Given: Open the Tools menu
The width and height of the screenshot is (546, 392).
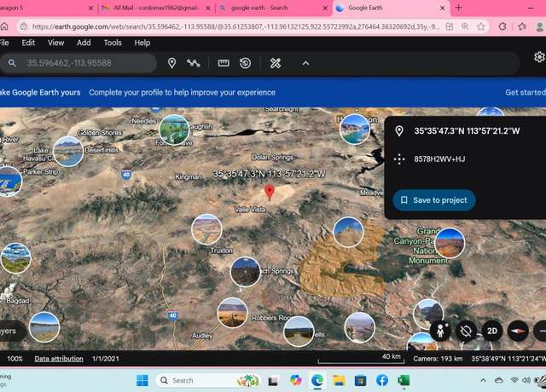Looking at the screenshot, I should click(x=113, y=43).
